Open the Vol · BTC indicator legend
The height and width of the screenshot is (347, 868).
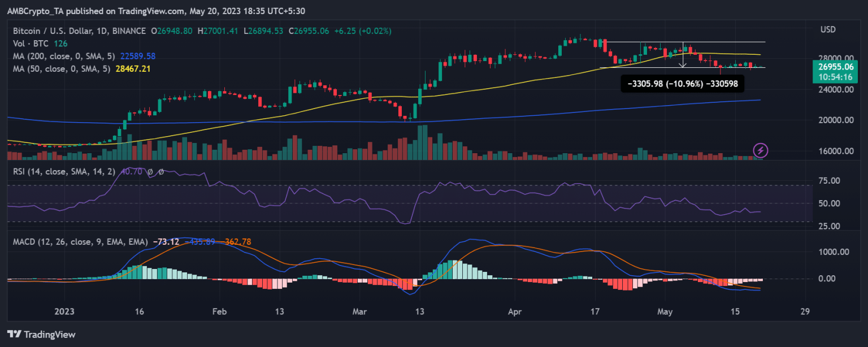29,43
